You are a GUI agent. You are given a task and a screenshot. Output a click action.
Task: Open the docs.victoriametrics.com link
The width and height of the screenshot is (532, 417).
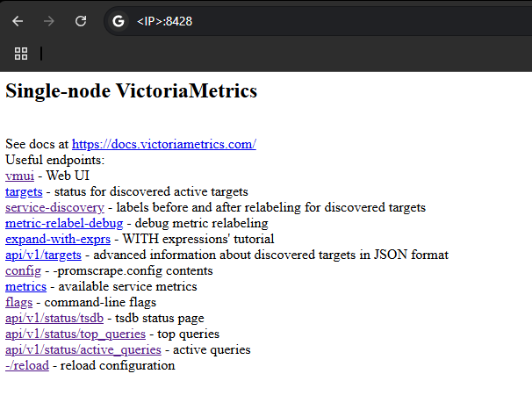coord(163,144)
